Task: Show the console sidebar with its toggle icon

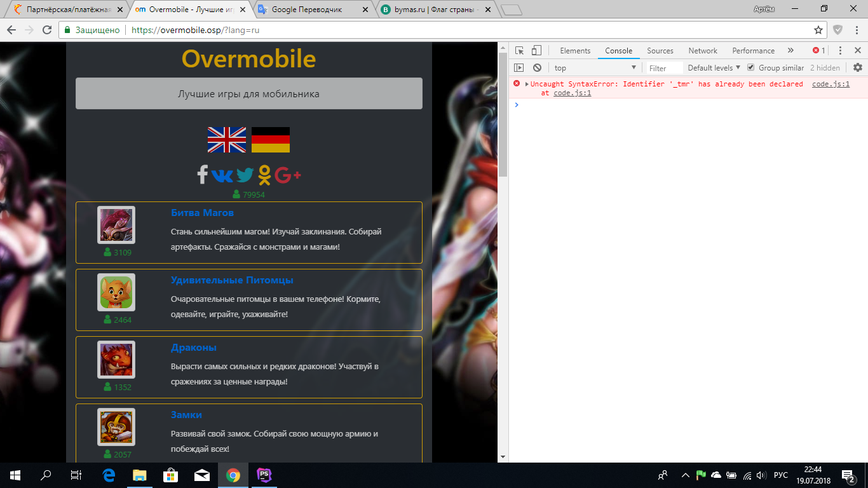Action: pyautogui.click(x=519, y=68)
